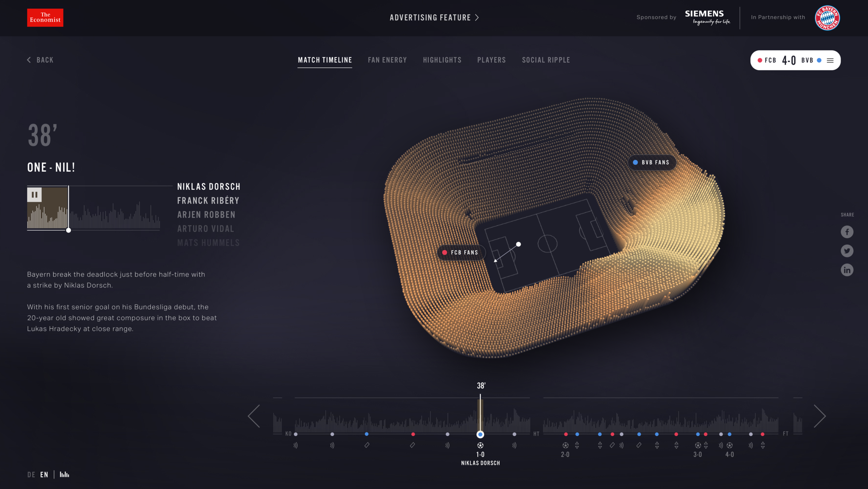Viewport: 868px width, 489px height.
Task: Toggle the sound equalizer icon
Action: pyautogui.click(x=64, y=474)
